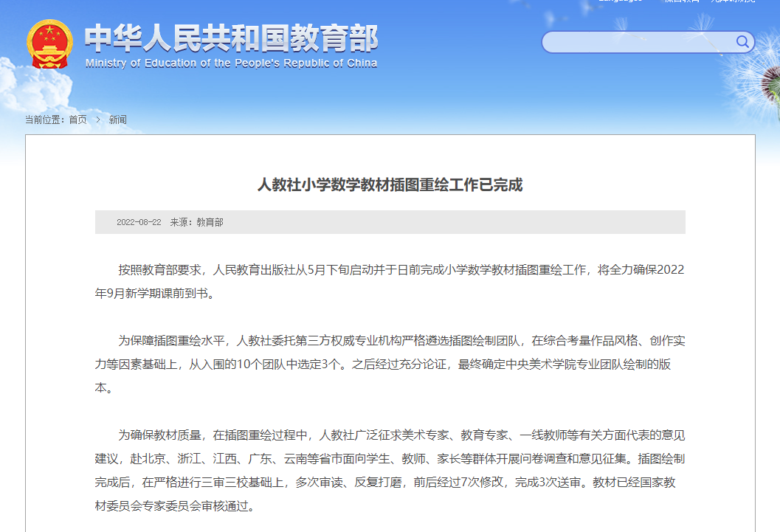This screenshot has width=780, height=532.
Task: Go to 首页 in the breadcrumb
Action: pos(77,120)
